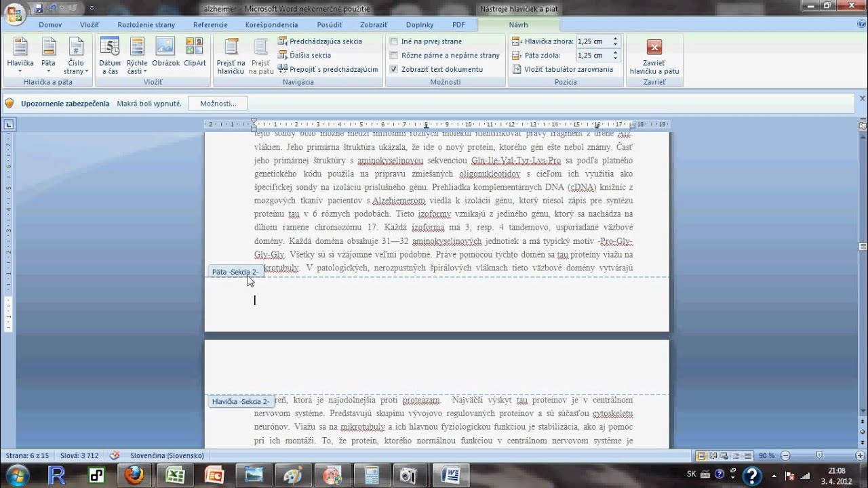Open the Referencie tab

pyautogui.click(x=210, y=24)
